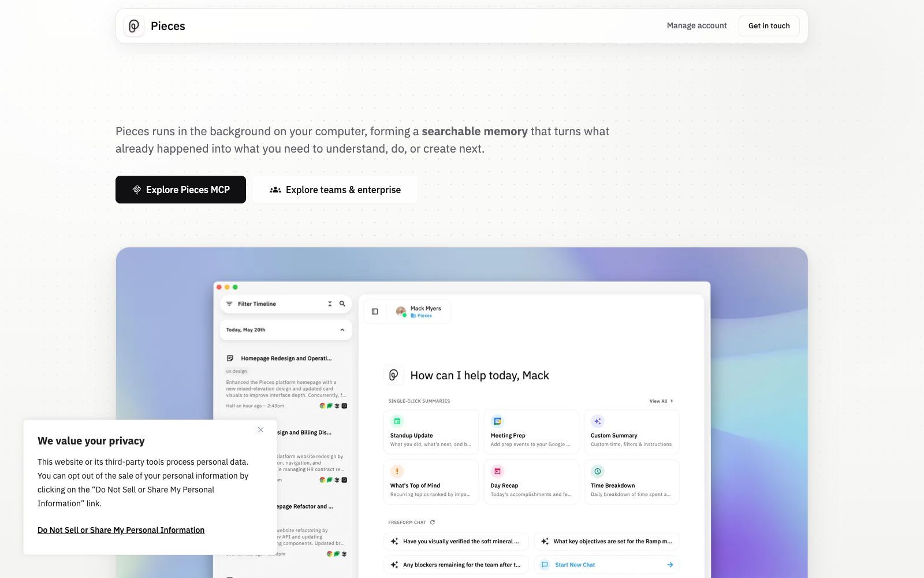Click the Pieces logo icon in header
This screenshot has width=924, height=578.
(x=134, y=26)
